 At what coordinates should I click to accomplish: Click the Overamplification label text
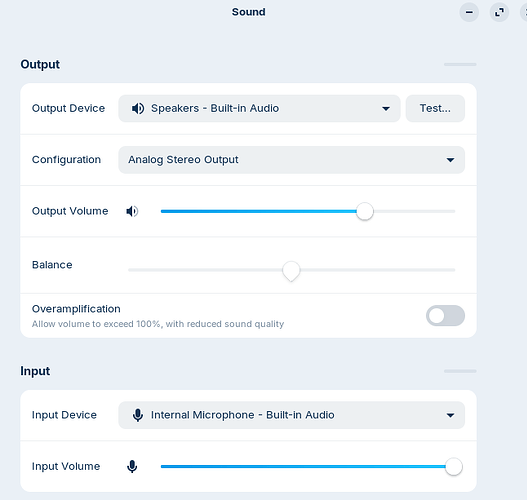click(x=76, y=309)
